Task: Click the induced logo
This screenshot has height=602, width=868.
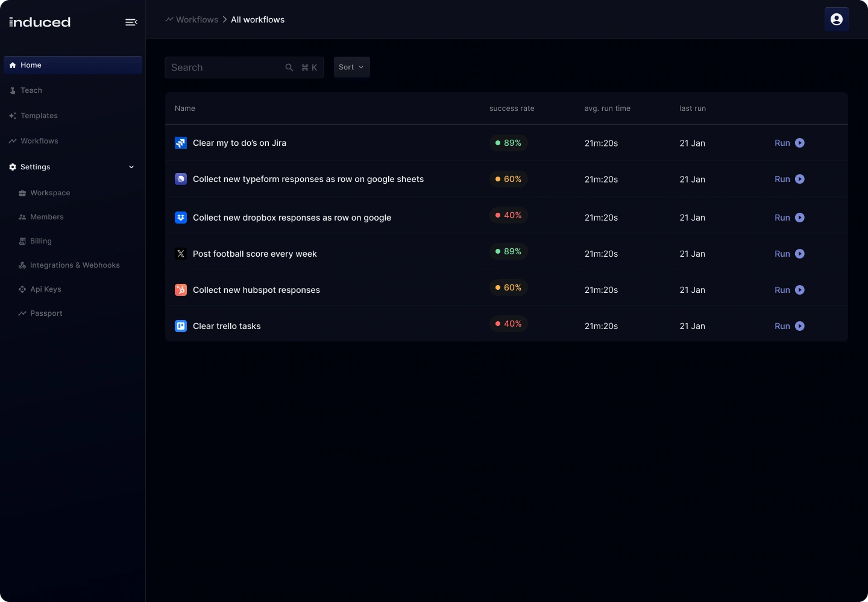Action: pos(40,22)
